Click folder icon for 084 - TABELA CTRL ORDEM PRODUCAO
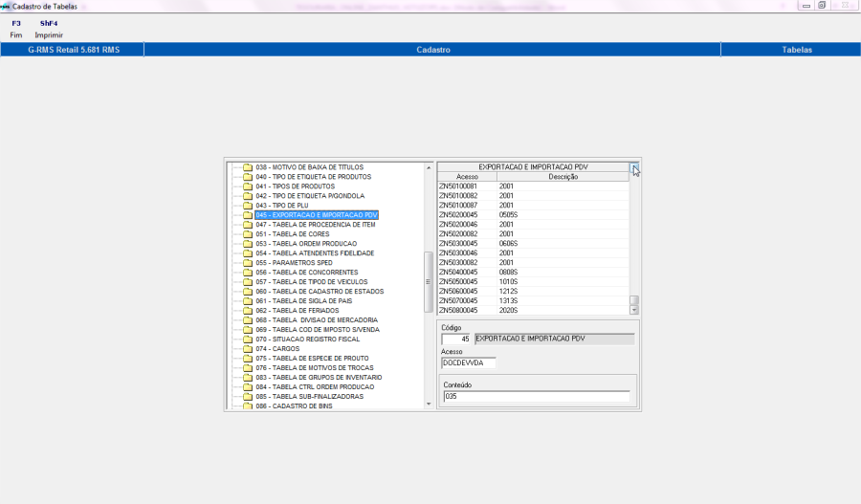Viewport: 861px width, 504px height. 248,387
